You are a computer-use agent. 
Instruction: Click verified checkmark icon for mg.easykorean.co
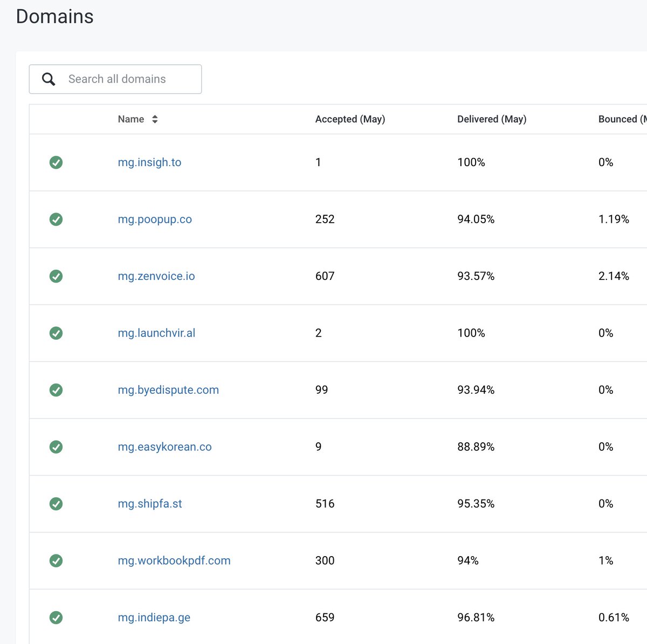coord(56,447)
